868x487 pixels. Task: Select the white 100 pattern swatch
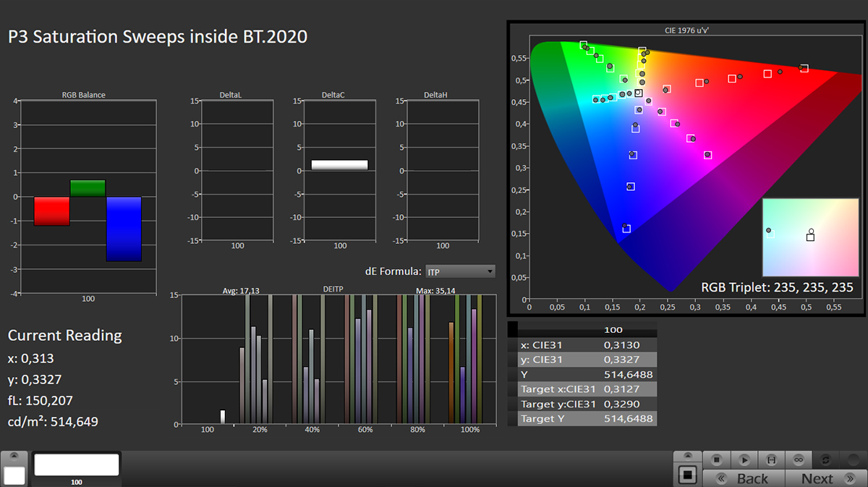[x=77, y=465]
